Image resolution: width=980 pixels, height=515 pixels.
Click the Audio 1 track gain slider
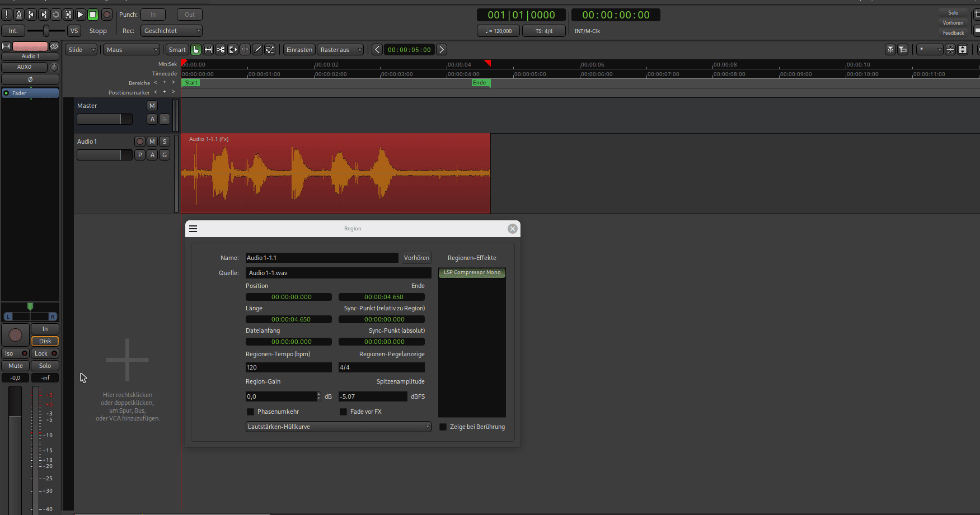[x=104, y=155]
